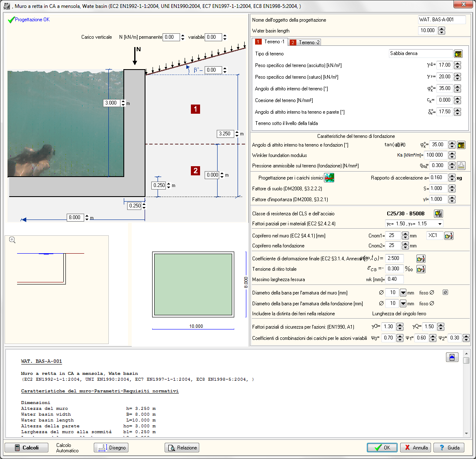
Task: Open the allowable soil pressure calculator icon
Action: click(x=461, y=166)
